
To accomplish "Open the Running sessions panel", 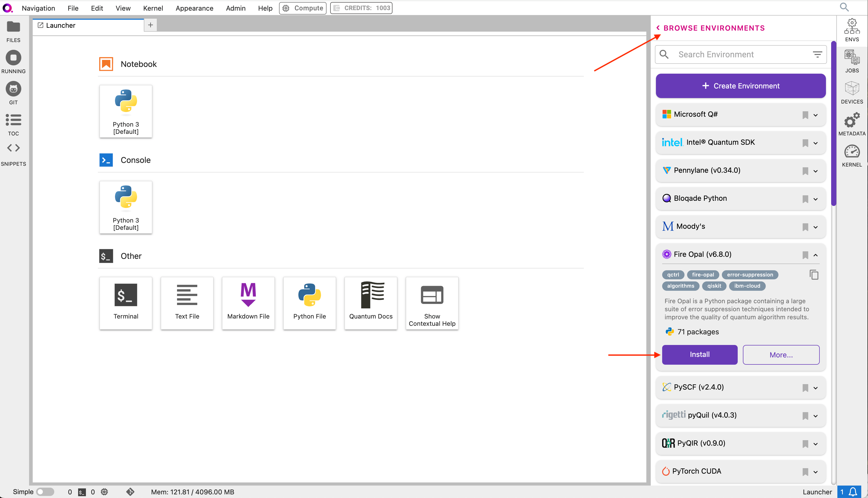I will pyautogui.click(x=13, y=62).
